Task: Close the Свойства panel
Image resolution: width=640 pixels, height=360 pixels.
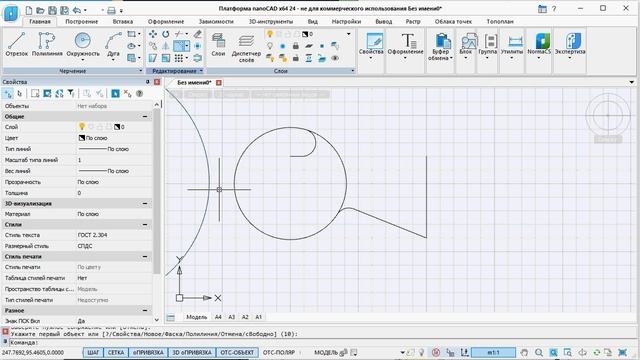Action: pyautogui.click(x=157, y=82)
